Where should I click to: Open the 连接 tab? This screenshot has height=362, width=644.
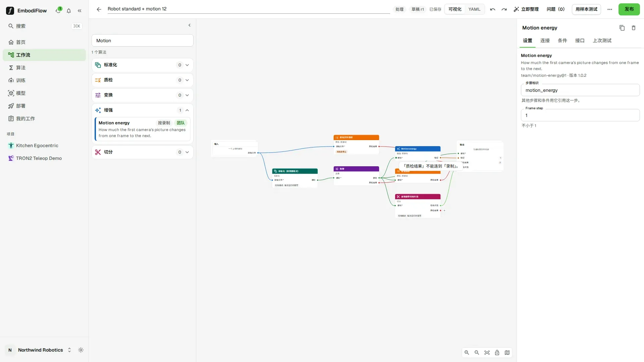click(545, 41)
